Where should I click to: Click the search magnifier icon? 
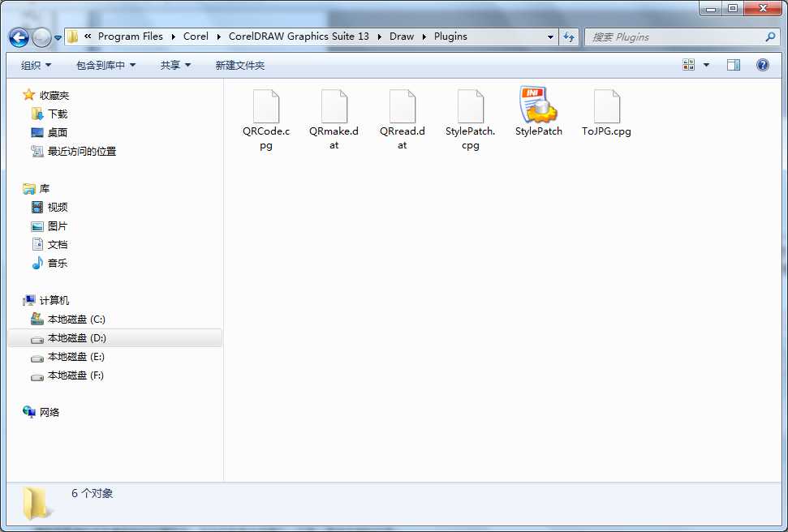click(770, 36)
